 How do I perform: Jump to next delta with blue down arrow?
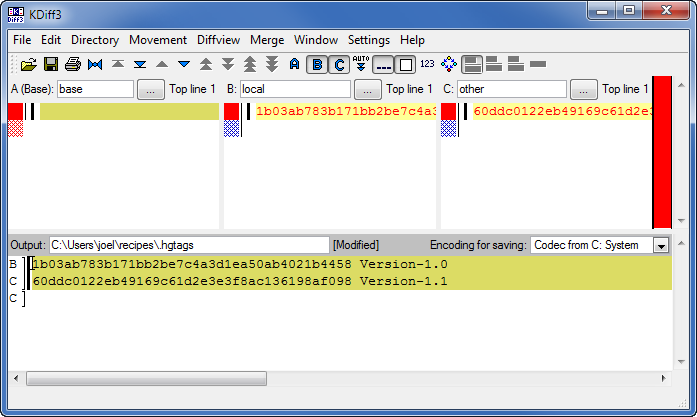pyautogui.click(x=184, y=65)
